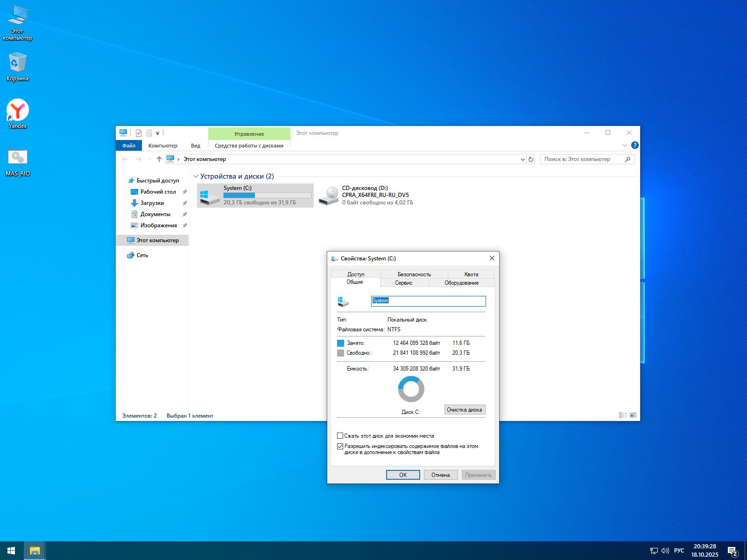The image size is (747, 560).
Task: Open the Quick Access Toolbar customize dropdown
Action: click(158, 133)
